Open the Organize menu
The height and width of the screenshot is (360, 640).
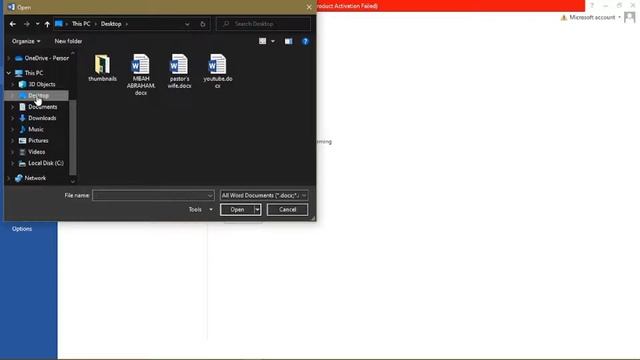pyautogui.click(x=26, y=41)
